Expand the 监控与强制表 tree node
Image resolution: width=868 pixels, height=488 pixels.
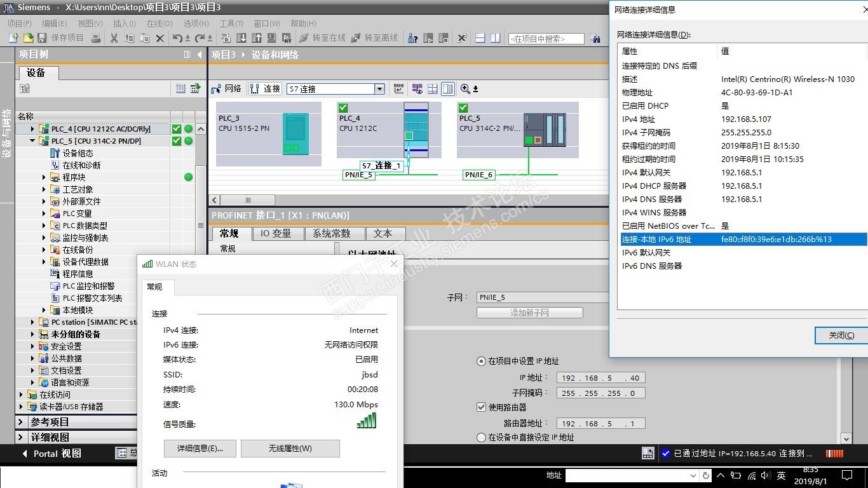[x=44, y=238]
